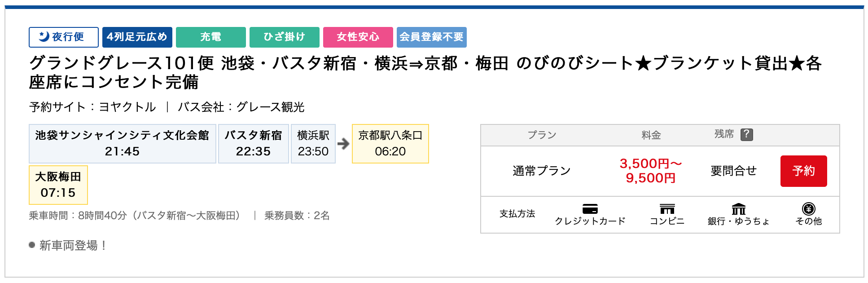Screen dimensions: 868x283
Task: Click the crescent moon night bus icon
Action: (x=44, y=36)
